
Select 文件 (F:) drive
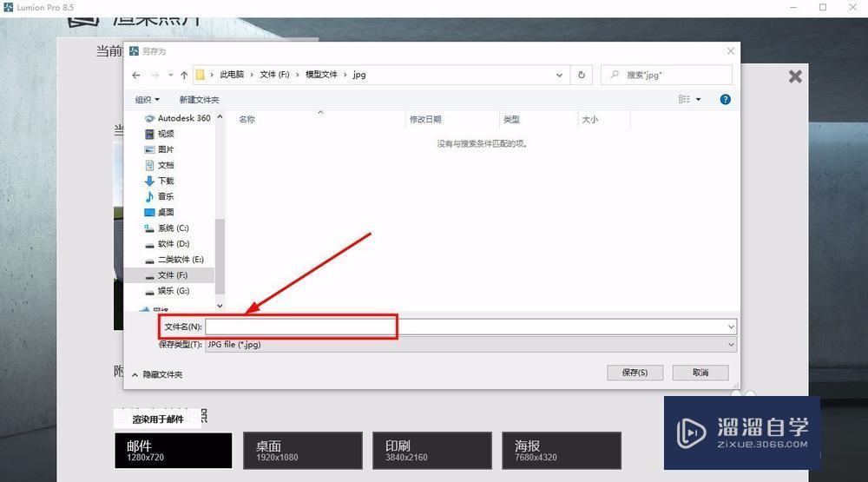[x=169, y=274]
